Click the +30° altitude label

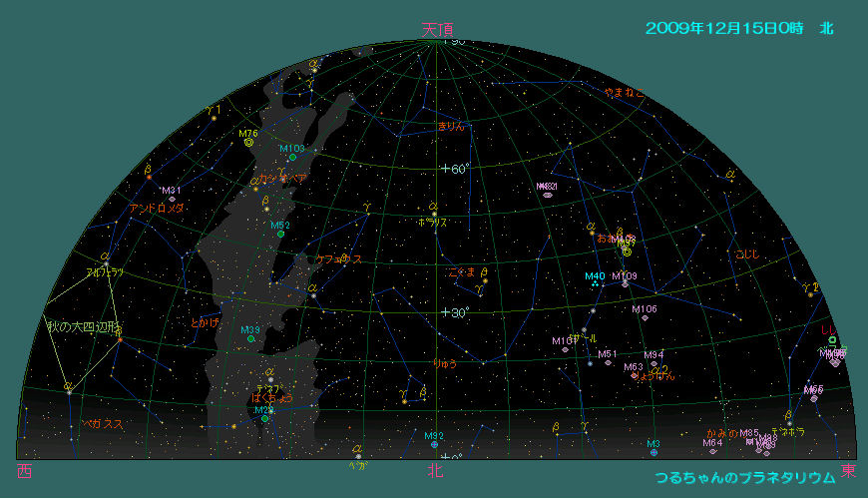455,312
